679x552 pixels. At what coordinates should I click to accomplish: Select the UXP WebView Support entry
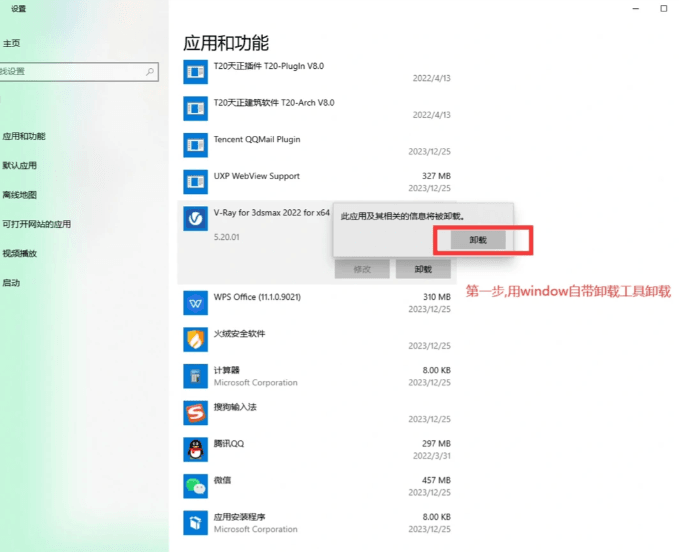pos(256,176)
